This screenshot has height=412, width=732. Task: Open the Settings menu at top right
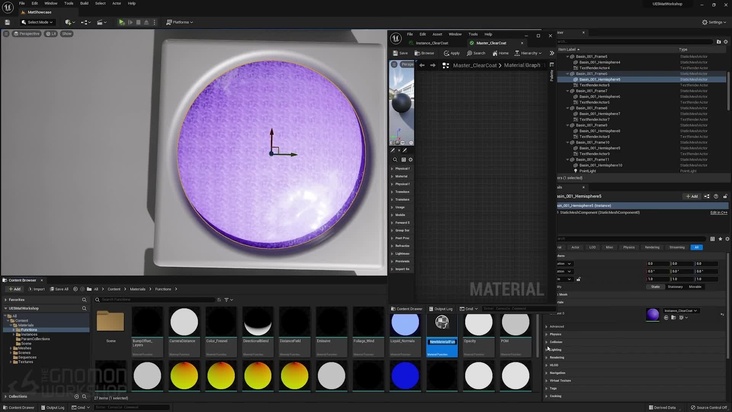714,21
